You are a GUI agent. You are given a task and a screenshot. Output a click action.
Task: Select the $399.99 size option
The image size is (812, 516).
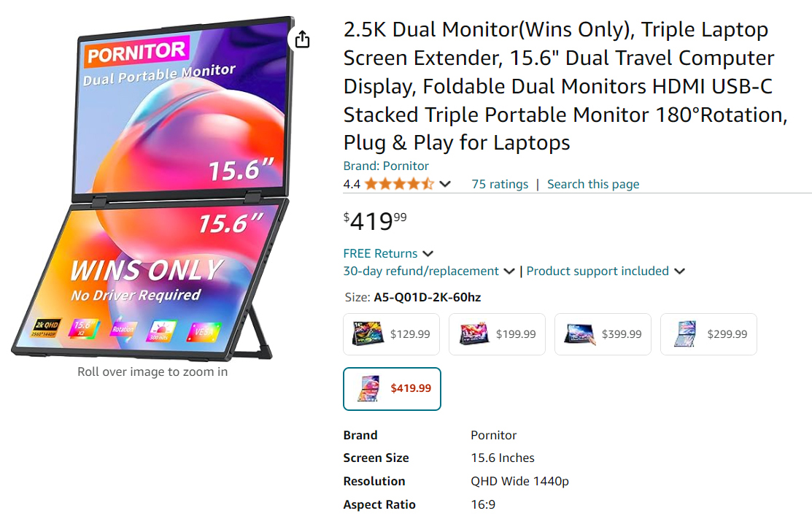(603, 334)
